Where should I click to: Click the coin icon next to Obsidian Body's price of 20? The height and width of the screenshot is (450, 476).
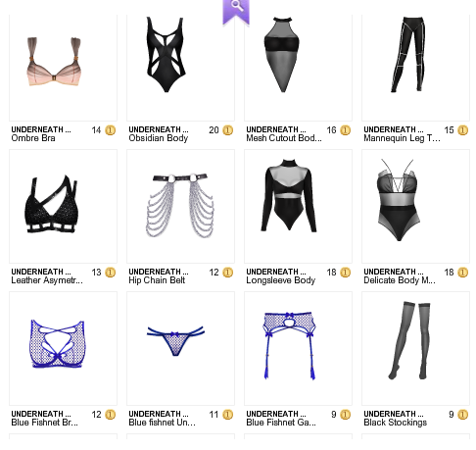coord(228,130)
